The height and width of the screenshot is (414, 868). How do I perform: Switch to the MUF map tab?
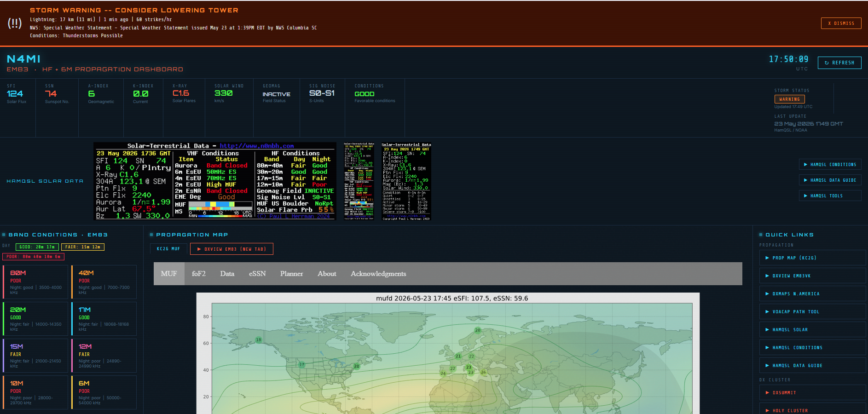coord(169,274)
